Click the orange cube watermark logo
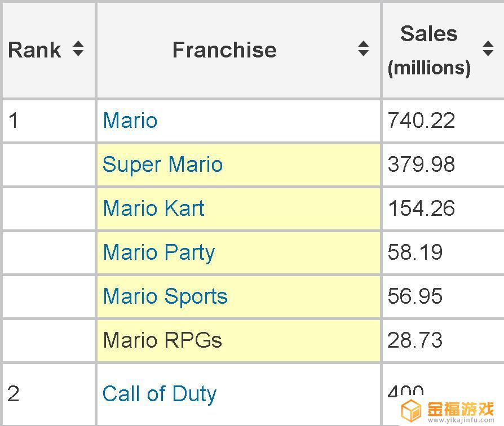The image size is (504, 426). (411, 411)
